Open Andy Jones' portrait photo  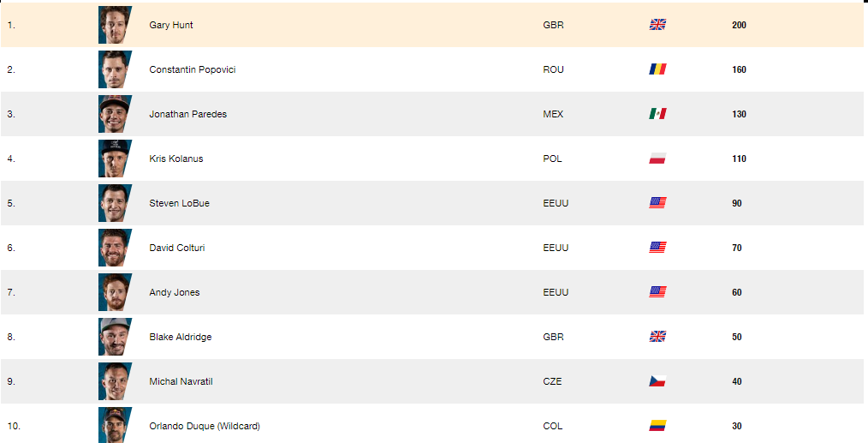click(x=116, y=292)
